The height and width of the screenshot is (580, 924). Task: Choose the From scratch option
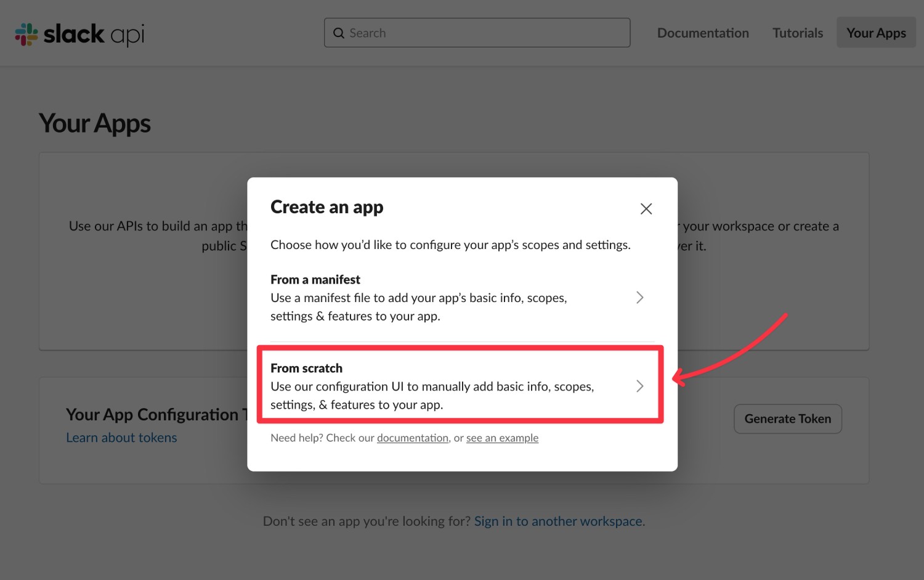(x=460, y=386)
